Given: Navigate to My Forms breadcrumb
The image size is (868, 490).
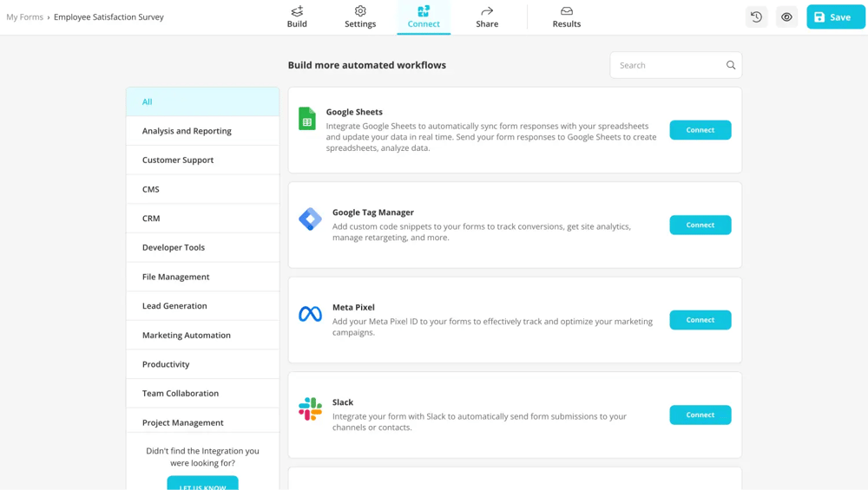Looking at the screenshot, I should click(x=24, y=17).
